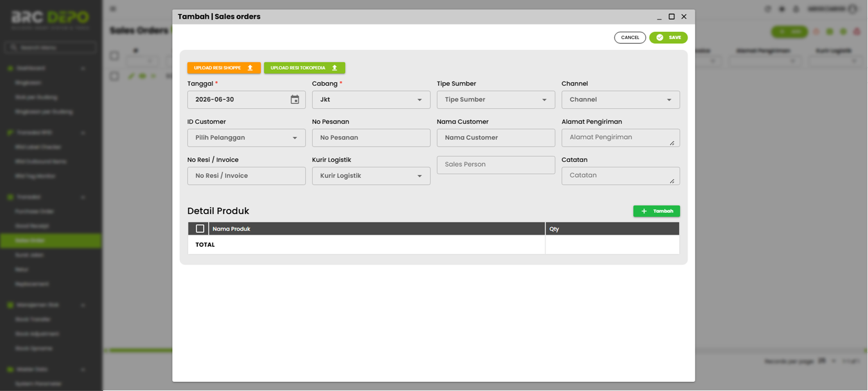Click the upload arrow on Upload Resi Shoppe
This screenshot has width=868, height=391.
click(x=250, y=68)
